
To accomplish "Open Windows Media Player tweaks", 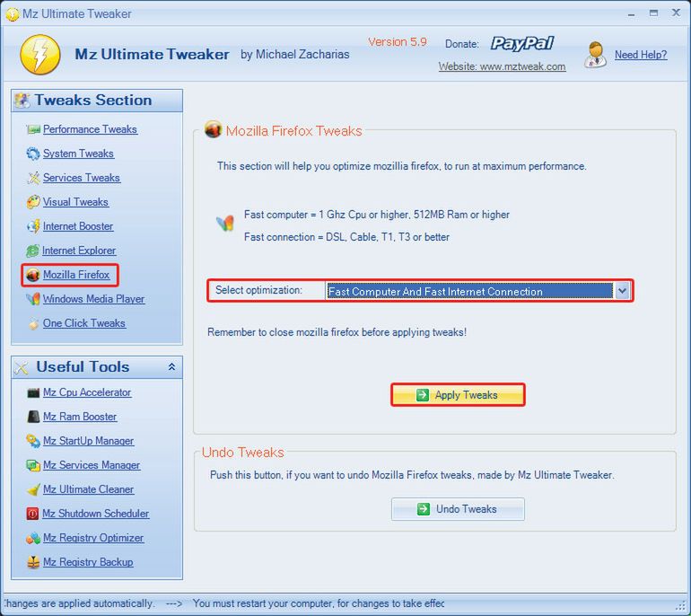I will (x=93, y=299).
